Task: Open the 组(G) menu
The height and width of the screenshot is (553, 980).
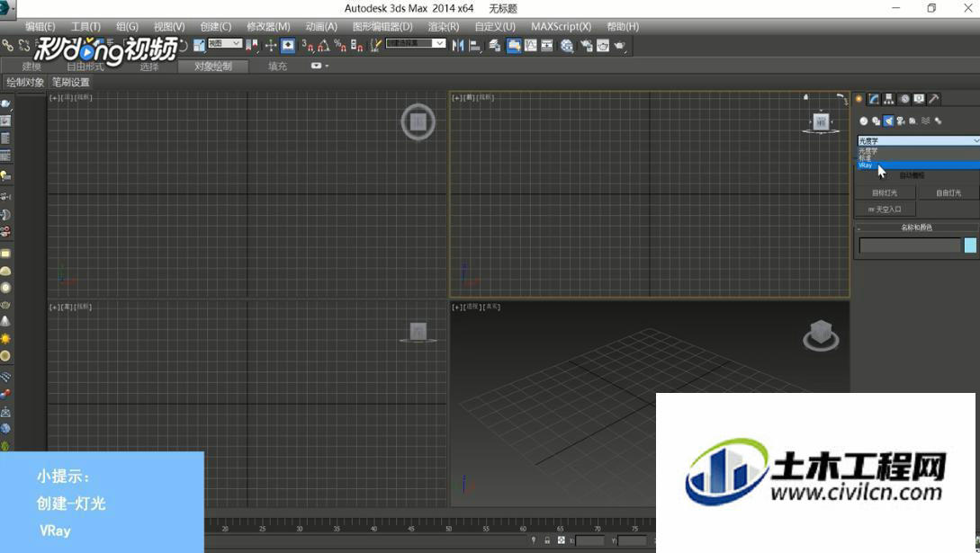Action: [x=127, y=26]
